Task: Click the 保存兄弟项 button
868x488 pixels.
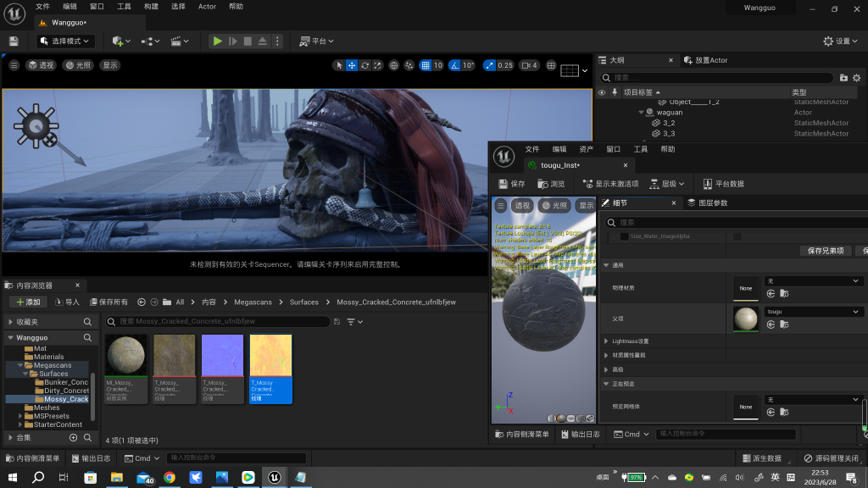Action: [826, 251]
